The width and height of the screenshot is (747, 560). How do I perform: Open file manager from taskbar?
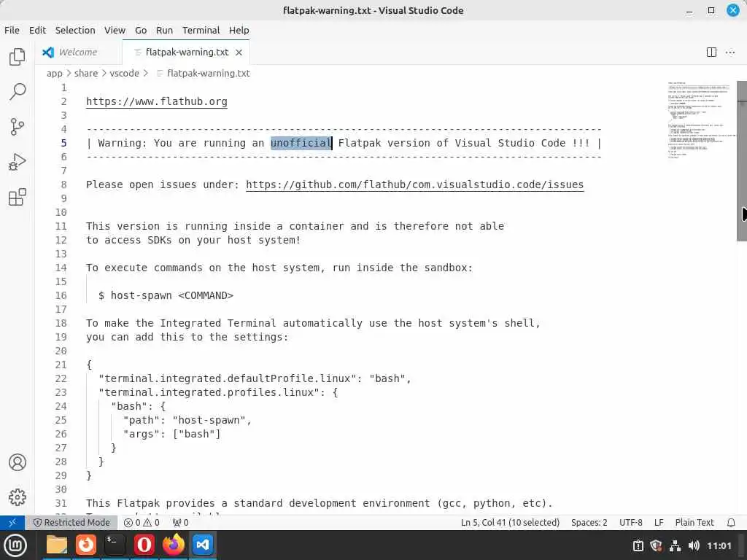57,545
